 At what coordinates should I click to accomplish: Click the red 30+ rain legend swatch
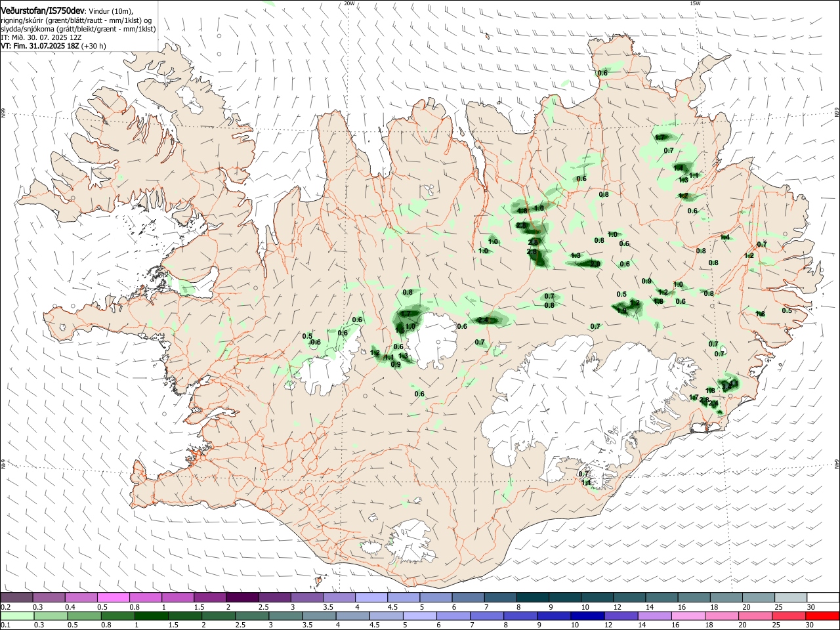tap(823, 616)
